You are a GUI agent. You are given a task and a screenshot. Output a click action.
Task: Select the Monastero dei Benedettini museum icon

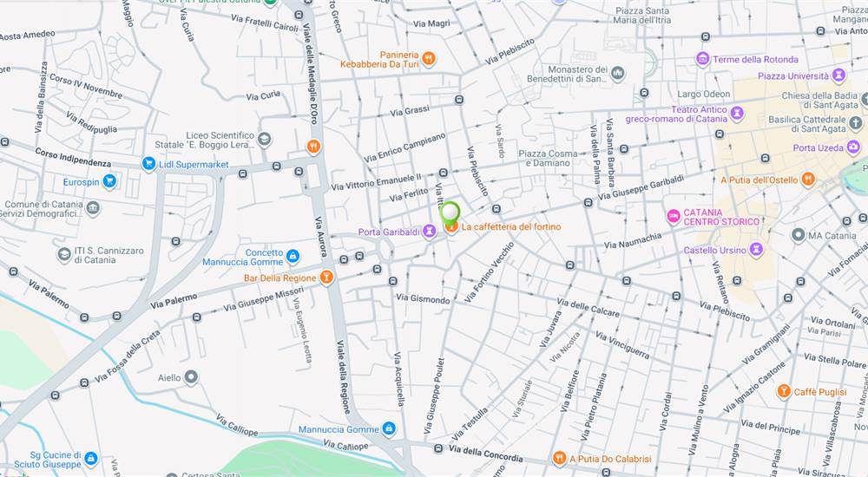coord(618,73)
